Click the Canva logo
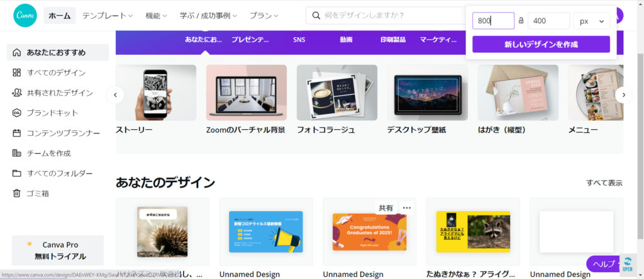644x279 pixels. (25, 15)
